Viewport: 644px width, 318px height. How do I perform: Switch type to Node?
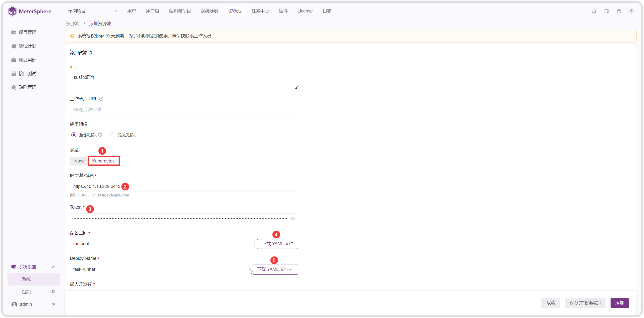point(79,161)
